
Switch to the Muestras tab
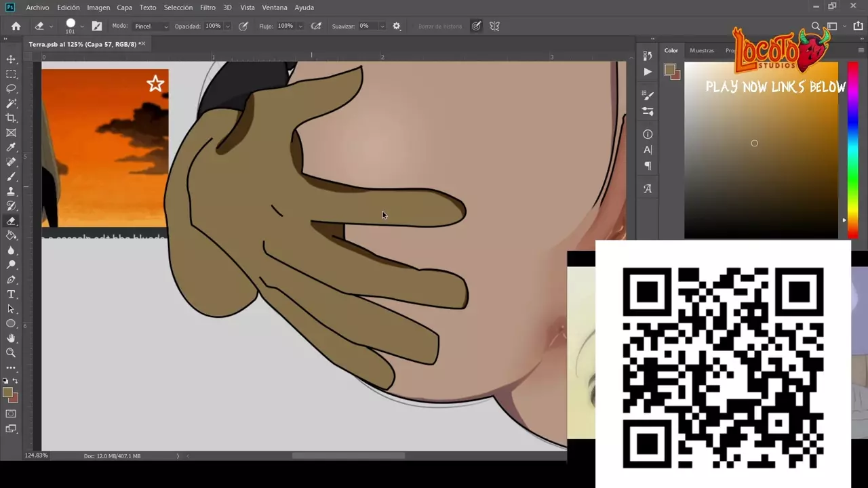click(x=701, y=50)
